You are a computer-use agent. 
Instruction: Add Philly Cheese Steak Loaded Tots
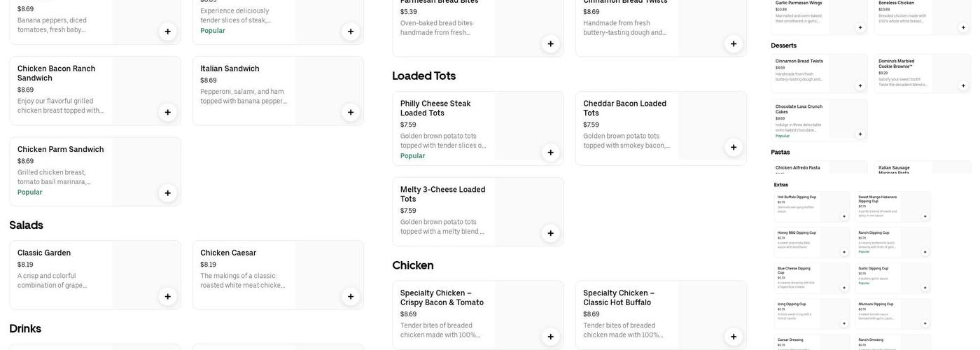click(x=550, y=153)
